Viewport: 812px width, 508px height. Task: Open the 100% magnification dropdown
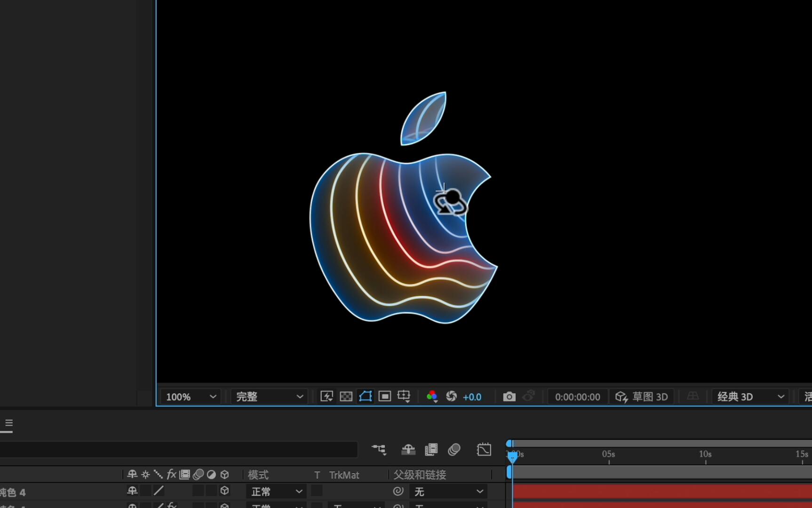(190, 397)
